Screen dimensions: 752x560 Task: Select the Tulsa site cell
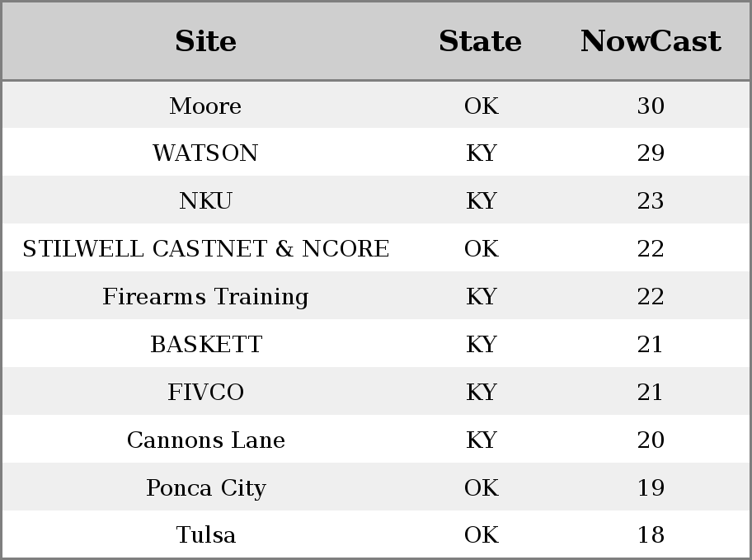[206, 535]
